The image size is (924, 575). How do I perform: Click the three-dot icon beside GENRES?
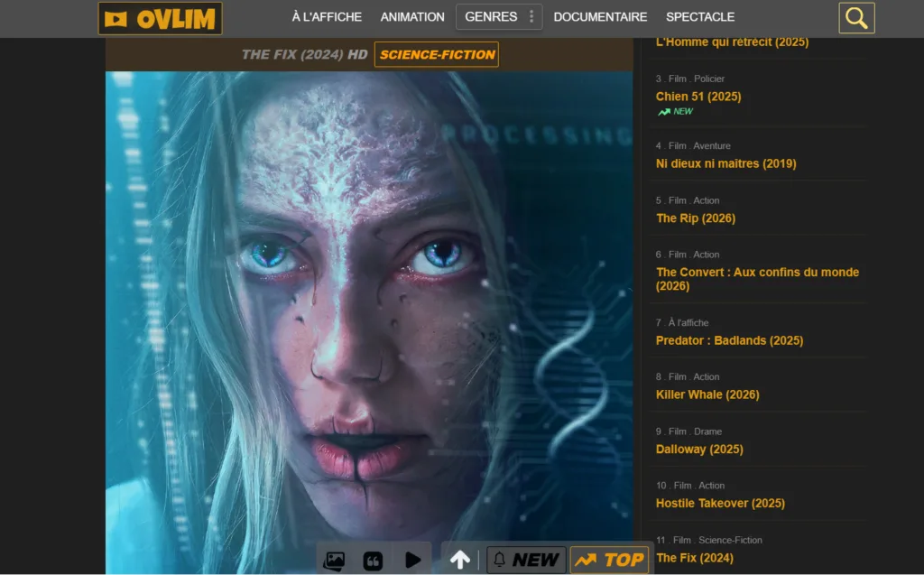click(531, 17)
